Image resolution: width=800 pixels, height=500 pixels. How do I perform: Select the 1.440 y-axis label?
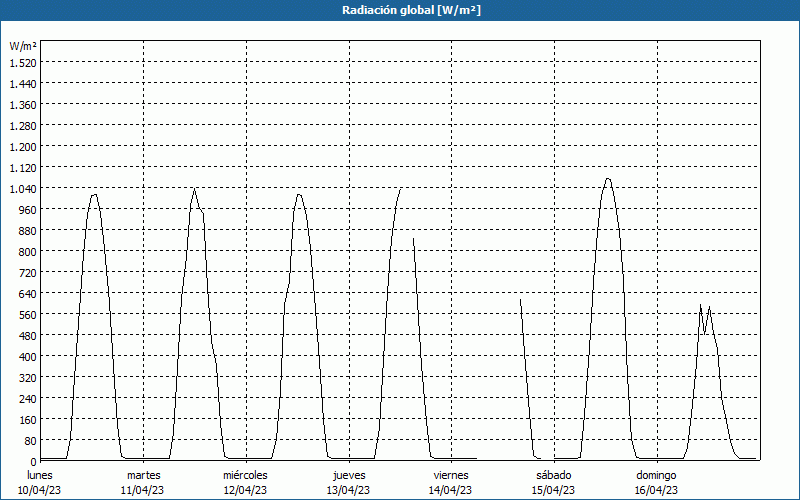click(23, 84)
